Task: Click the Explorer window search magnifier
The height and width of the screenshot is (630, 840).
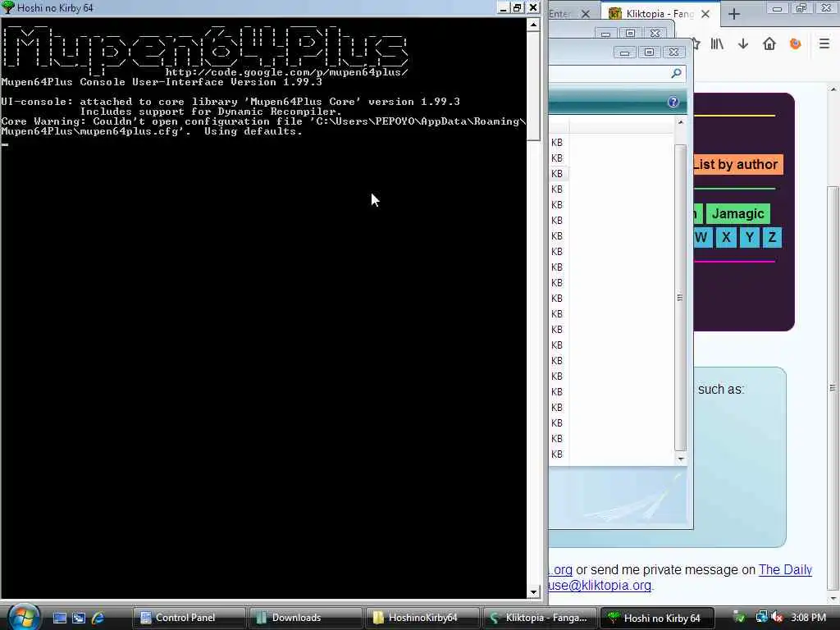Action: [676, 73]
